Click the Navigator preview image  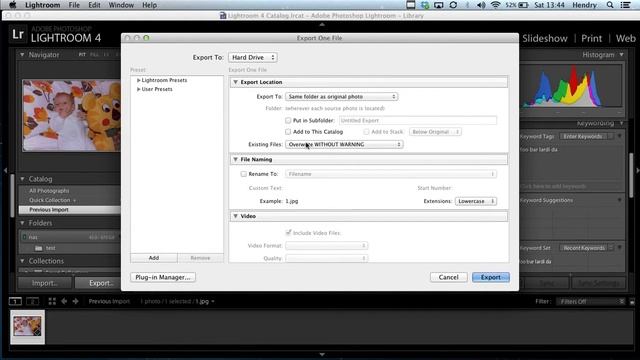(71, 116)
